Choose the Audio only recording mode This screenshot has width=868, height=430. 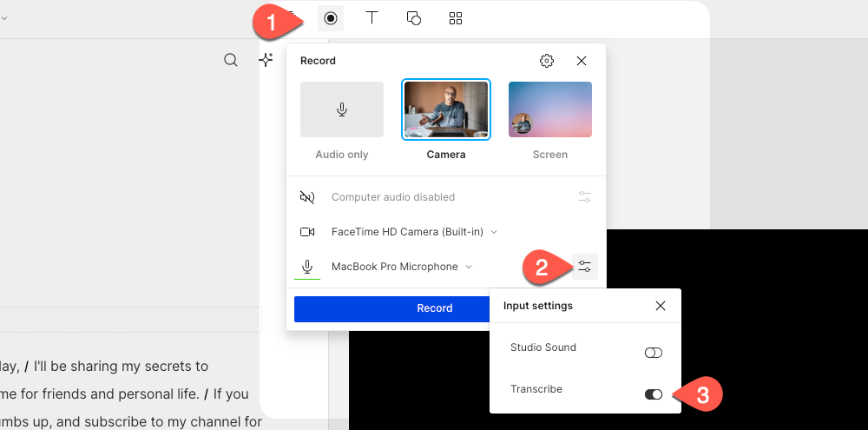point(342,109)
